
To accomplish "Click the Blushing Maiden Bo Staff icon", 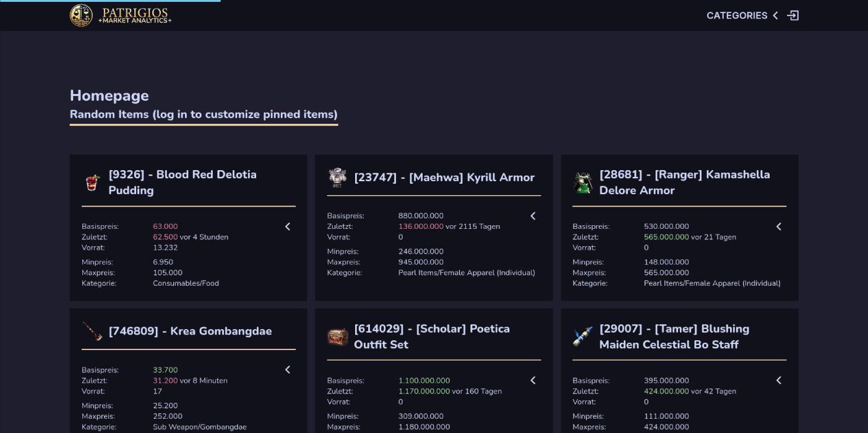I will click(582, 336).
